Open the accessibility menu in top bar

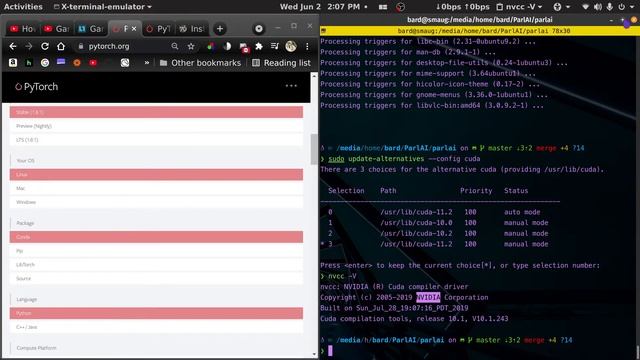click(x=561, y=7)
